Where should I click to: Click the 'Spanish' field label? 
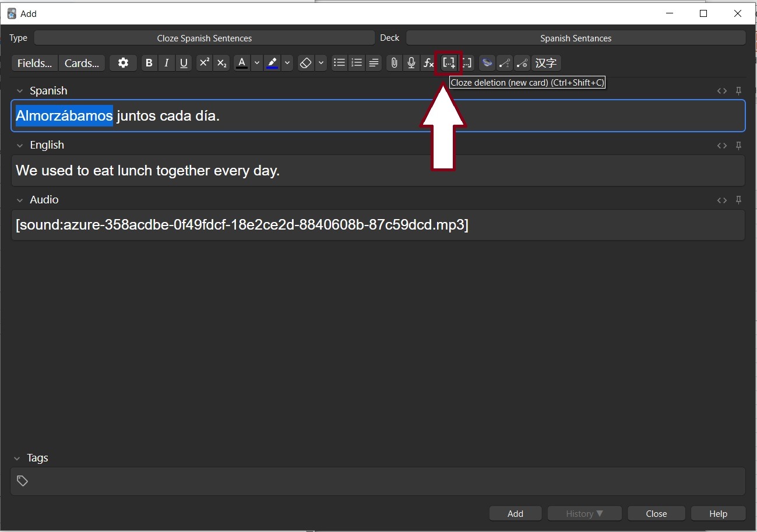[48, 91]
